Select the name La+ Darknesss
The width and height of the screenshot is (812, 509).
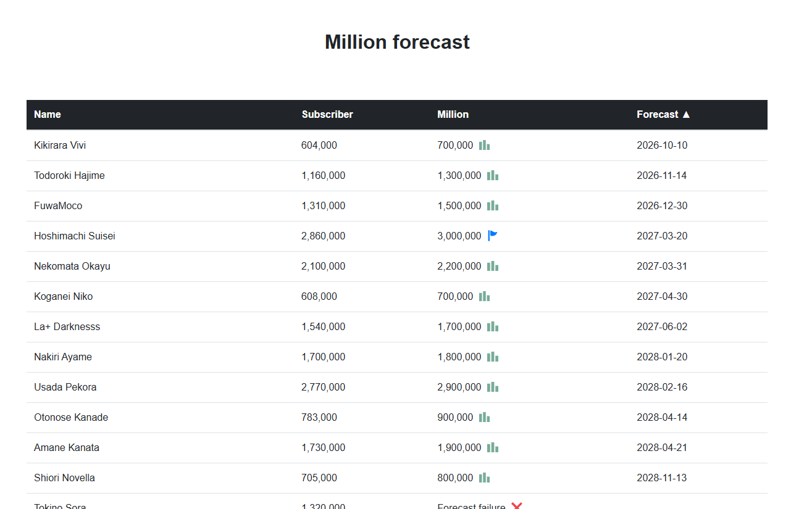click(67, 327)
